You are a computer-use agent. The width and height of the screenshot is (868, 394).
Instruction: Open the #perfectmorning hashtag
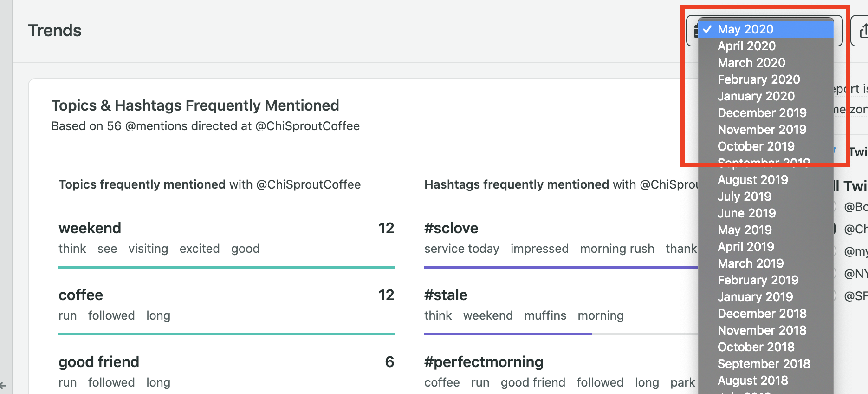click(x=484, y=362)
